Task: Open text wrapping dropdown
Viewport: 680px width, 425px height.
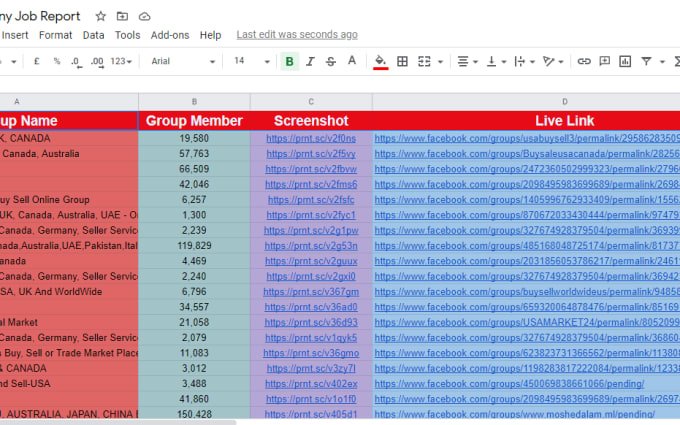Action: [x=524, y=62]
